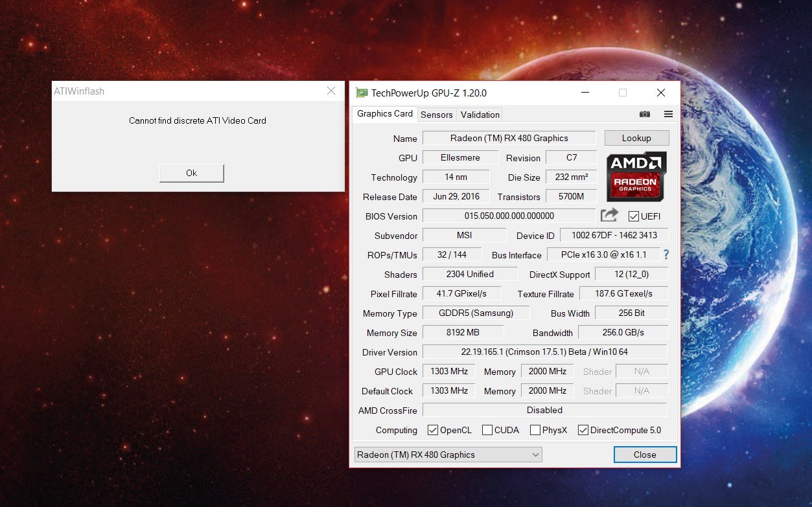
Task: Click the Release Date value Jun 29, 2016
Action: click(x=456, y=196)
